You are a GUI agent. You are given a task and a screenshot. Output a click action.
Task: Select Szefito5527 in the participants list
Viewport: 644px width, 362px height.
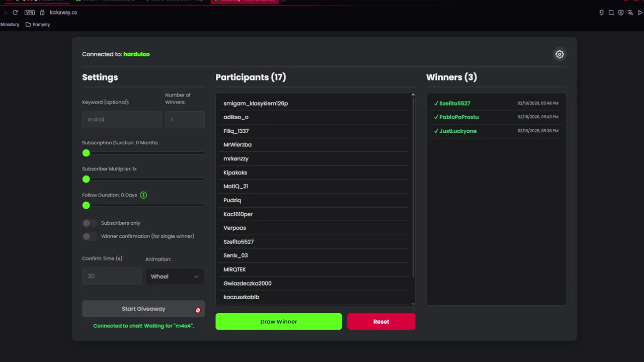[315, 242]
